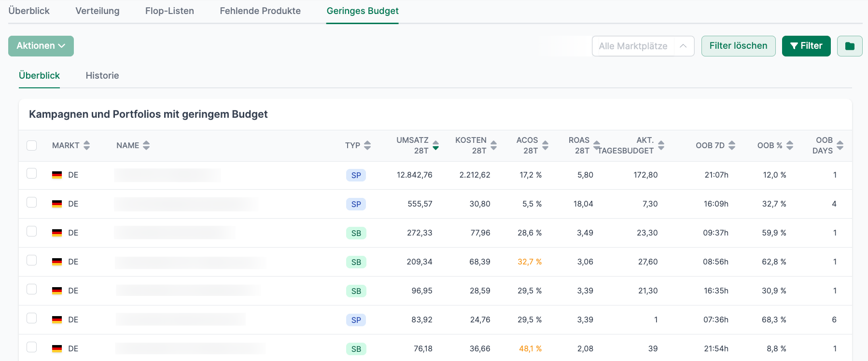Click the Kosten value 2.212,62
This screenshot has width=868, height=361.
pyautogui.click(x=475, y=175)
